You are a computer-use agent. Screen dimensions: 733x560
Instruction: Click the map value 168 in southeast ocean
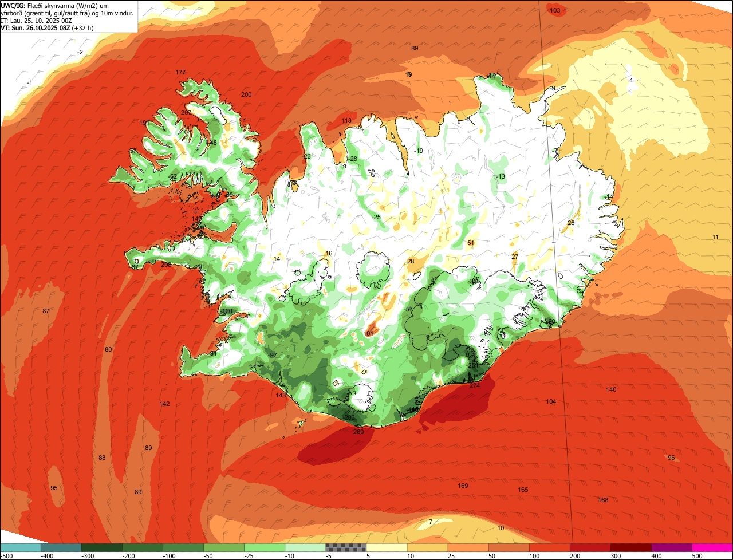[x=603, y=500]
